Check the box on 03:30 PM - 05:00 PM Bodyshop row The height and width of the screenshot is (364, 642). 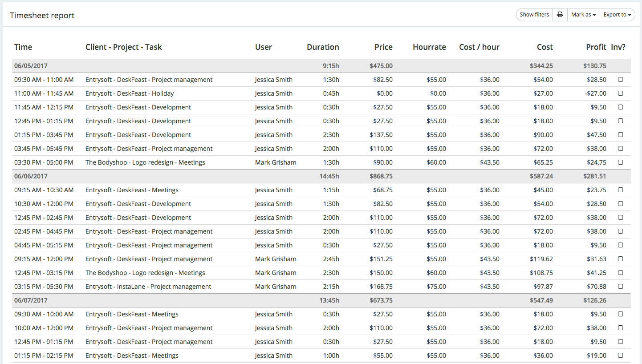pyautogui.click(x=621, y=162)
